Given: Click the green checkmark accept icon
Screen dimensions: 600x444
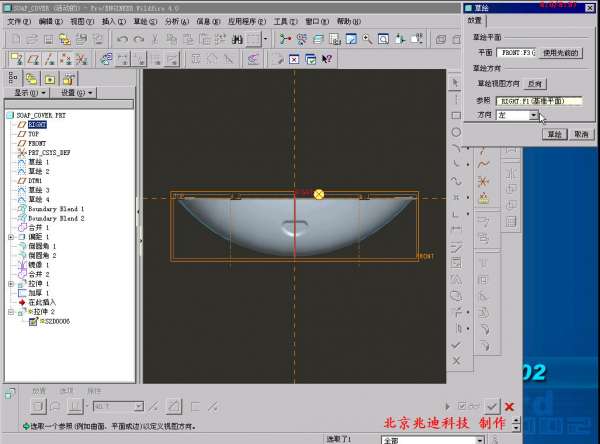Looking at the screenshot, I should tap(491, 406).
